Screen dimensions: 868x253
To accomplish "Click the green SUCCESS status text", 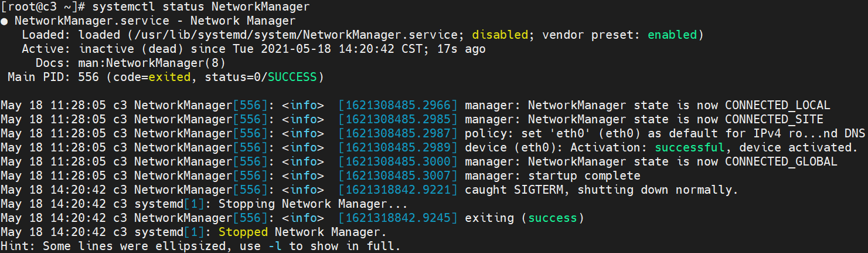I will [x=292, y=77].
